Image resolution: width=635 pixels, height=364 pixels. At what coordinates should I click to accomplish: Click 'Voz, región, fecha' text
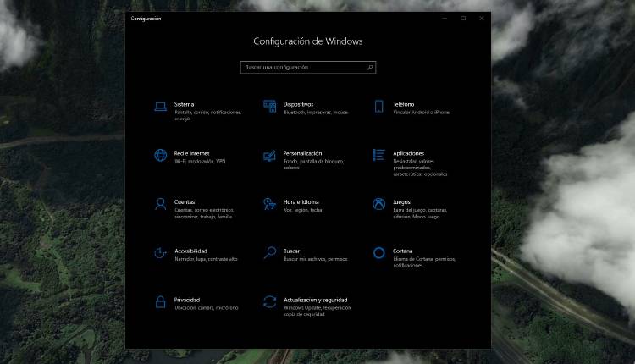302,210
